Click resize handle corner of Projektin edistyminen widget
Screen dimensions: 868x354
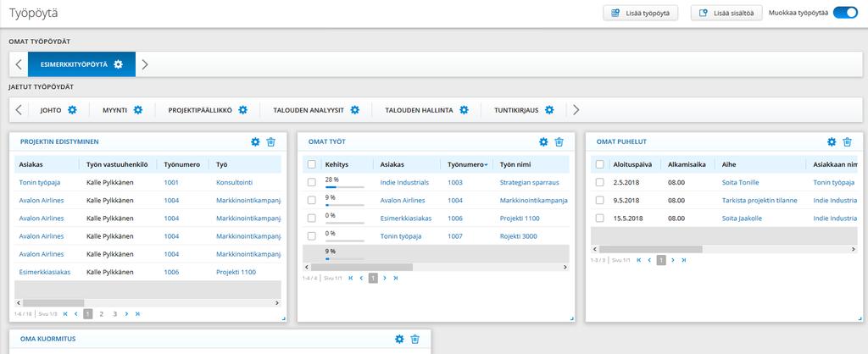point(283,318)
